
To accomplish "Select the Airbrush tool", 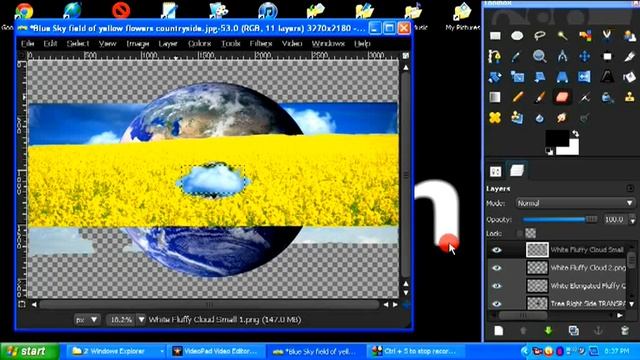I will point(585,97).
